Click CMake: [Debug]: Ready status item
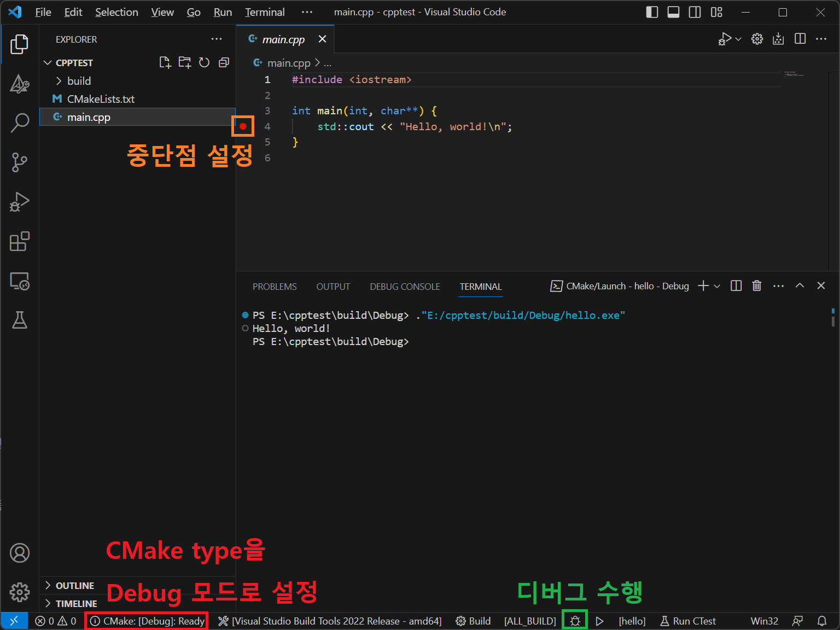The width and height of the screenshot is (840, 630). point(147,621)
